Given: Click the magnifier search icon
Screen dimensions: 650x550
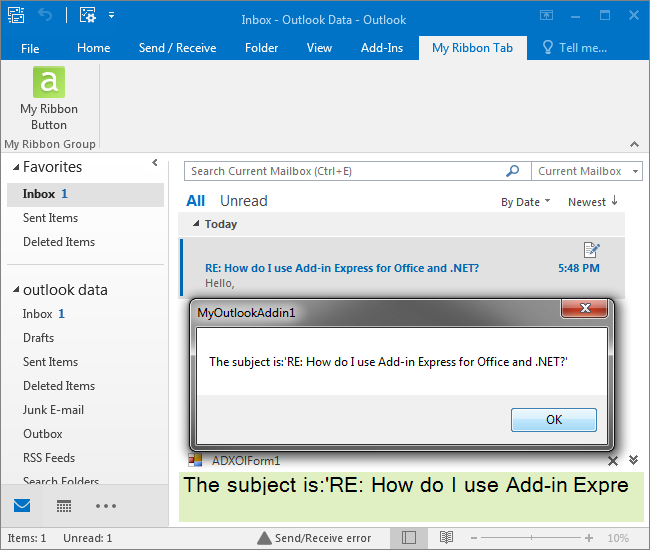Looking at the screenshot, I should click(513, 171).
